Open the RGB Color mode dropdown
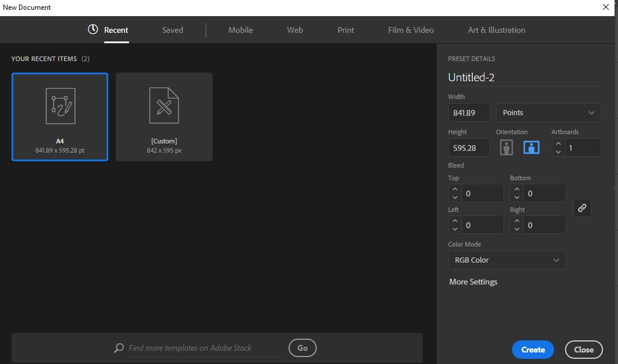618x364 pixels. coord(506,260)
